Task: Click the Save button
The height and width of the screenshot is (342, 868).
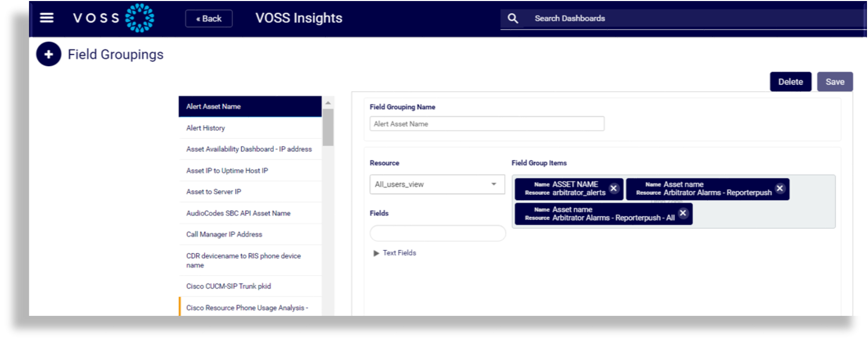Action: 835,82
